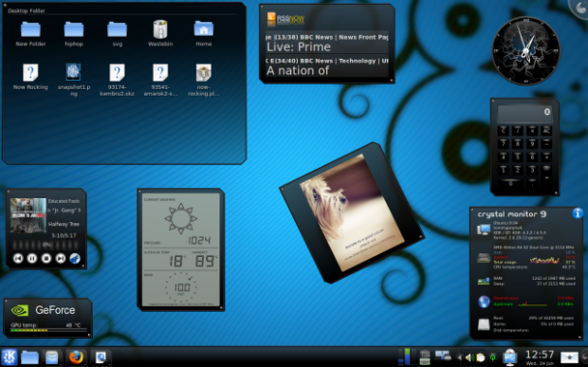Click calculator digit 9 key
The height and width of the screenshot is (367, 588).
coord(532,144)
